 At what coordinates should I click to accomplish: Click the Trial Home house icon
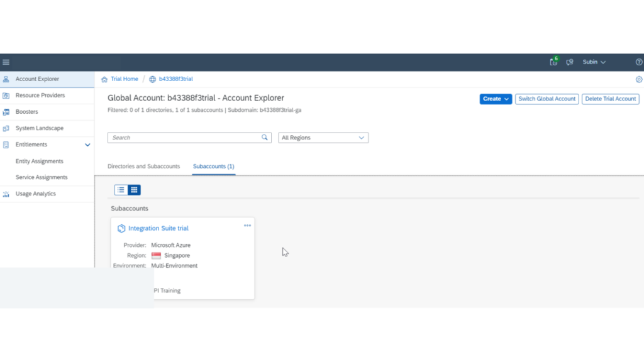point(104,79)
